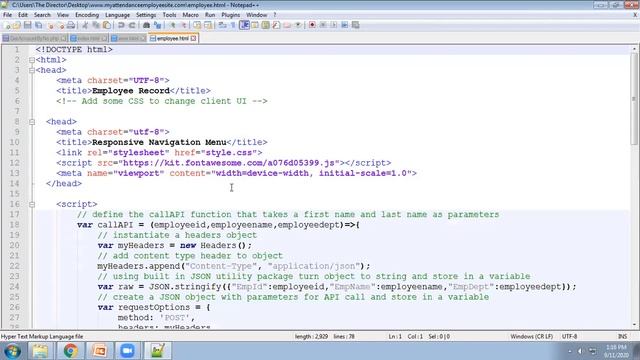This screenshot has height=360, width=640.
Task: Show the Document Map panel
Action: [x=265, y=25]
